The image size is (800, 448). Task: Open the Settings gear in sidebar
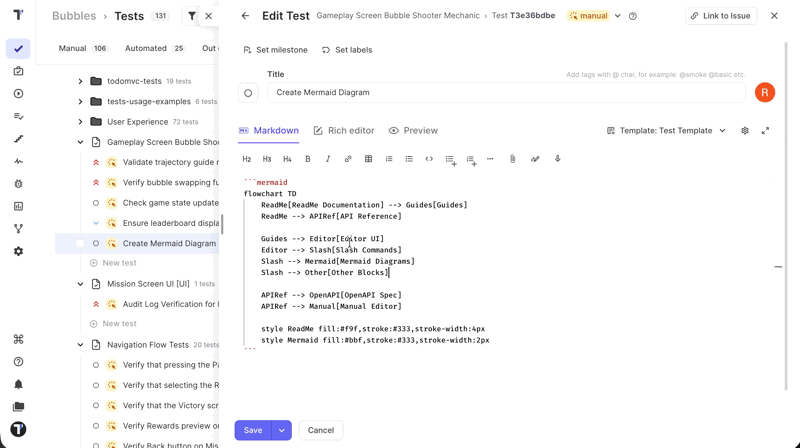coord(18,251)
